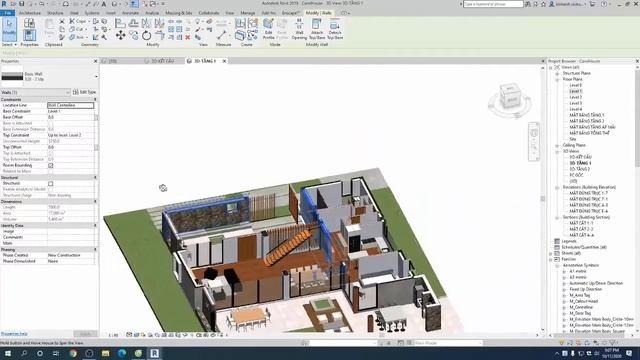
Task: Select the Modify arrow tool
Action: tap(9, 29)
